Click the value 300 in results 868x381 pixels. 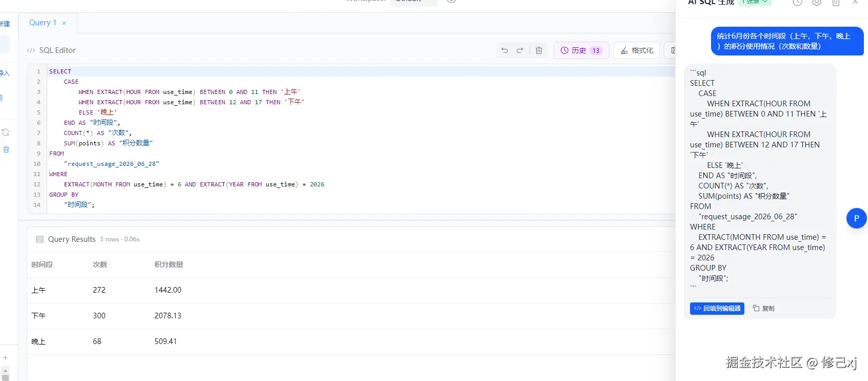click(x=99, y=316)
